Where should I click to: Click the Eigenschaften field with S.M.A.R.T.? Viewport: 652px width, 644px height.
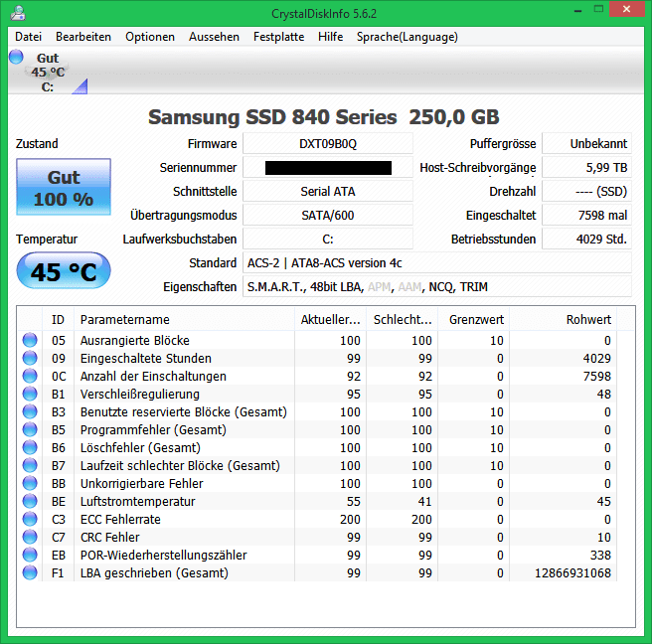pyautogui.click(x=437, y=286)
